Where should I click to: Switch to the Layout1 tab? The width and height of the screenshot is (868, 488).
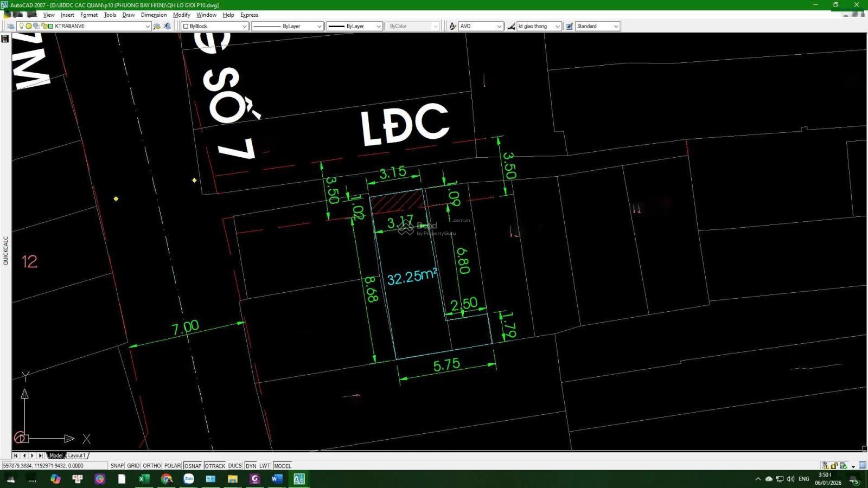(76, 455)
